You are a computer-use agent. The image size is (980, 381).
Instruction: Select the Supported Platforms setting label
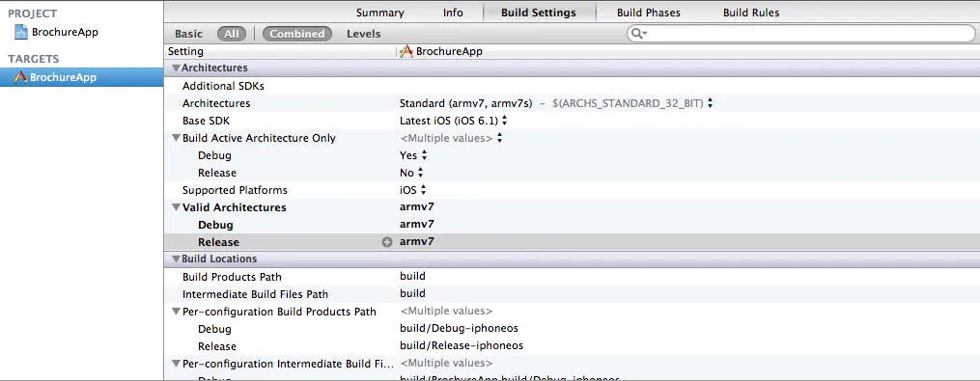(235, 190)
